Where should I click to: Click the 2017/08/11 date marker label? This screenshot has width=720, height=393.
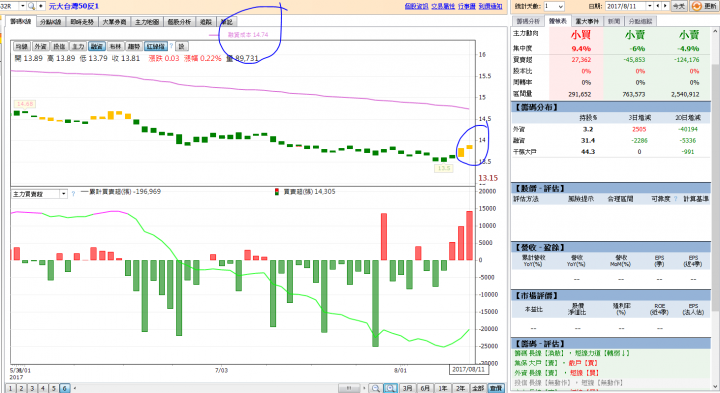click(468, 369)
